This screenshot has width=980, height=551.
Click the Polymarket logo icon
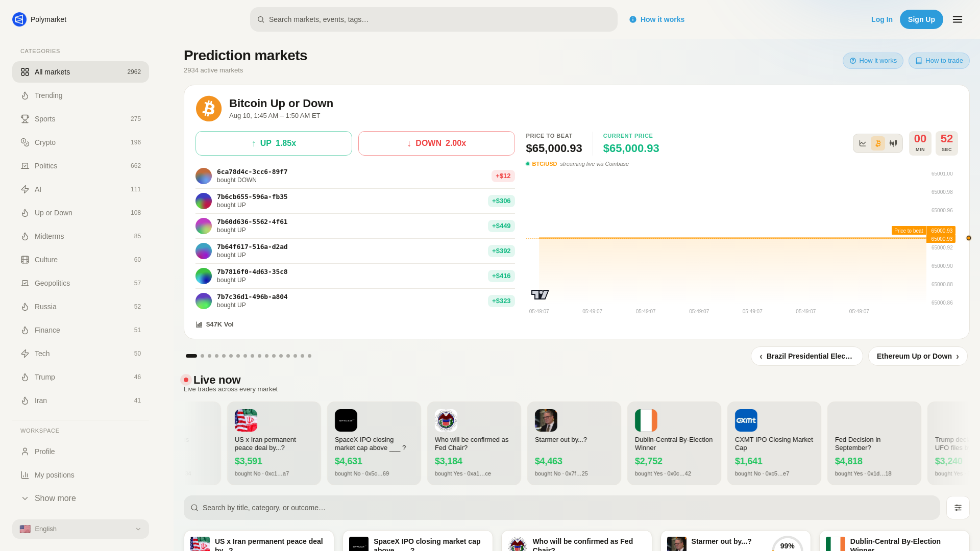tap(19, 19)
